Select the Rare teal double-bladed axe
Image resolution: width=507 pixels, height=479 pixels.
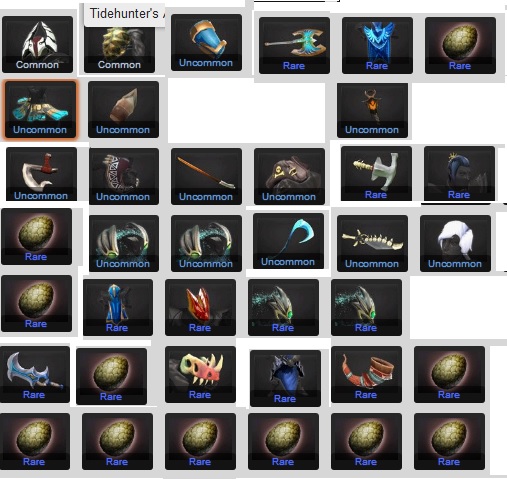(294, 45)
